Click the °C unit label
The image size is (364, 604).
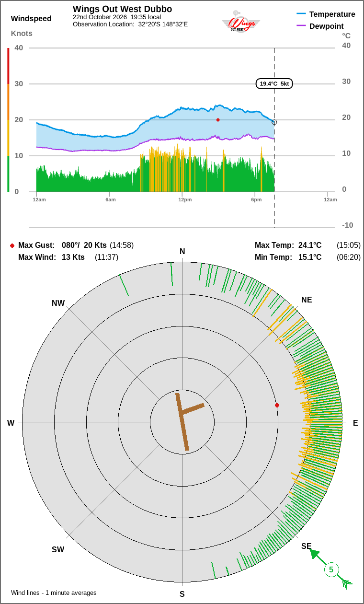(346, 35)
